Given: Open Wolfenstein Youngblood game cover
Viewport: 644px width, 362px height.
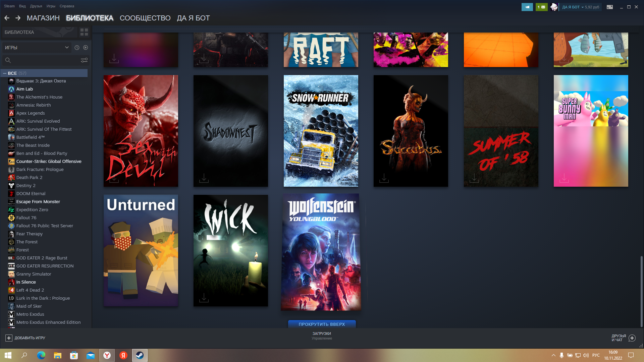Looking at the screenshot, I should pos(321,252).
